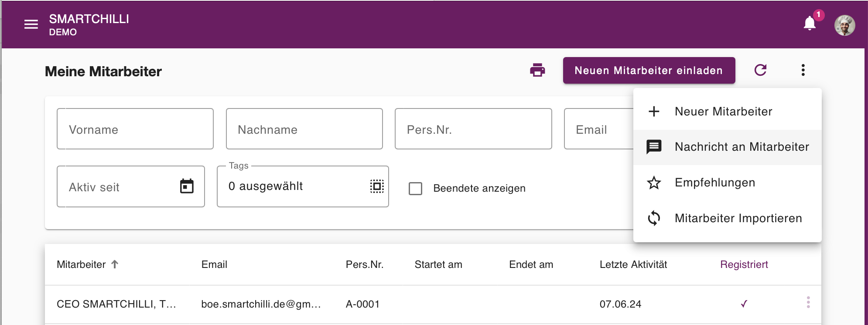This screenshot has width=868, height=325.
Task: Open the hamburger navigation menu
Action: coord(31,24)
